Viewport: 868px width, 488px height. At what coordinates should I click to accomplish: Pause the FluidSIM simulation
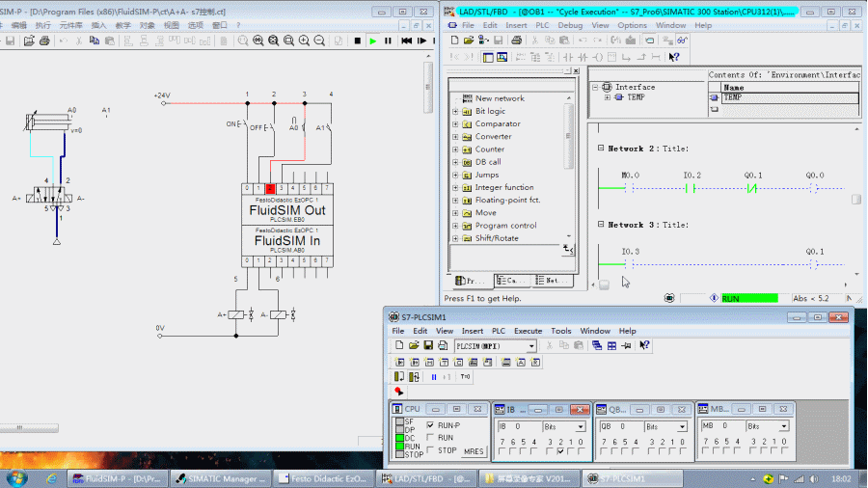[388, 41]
